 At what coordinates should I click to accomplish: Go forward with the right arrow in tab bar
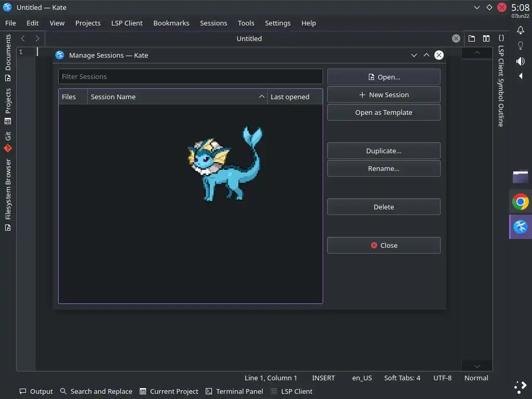coord(37,38)
